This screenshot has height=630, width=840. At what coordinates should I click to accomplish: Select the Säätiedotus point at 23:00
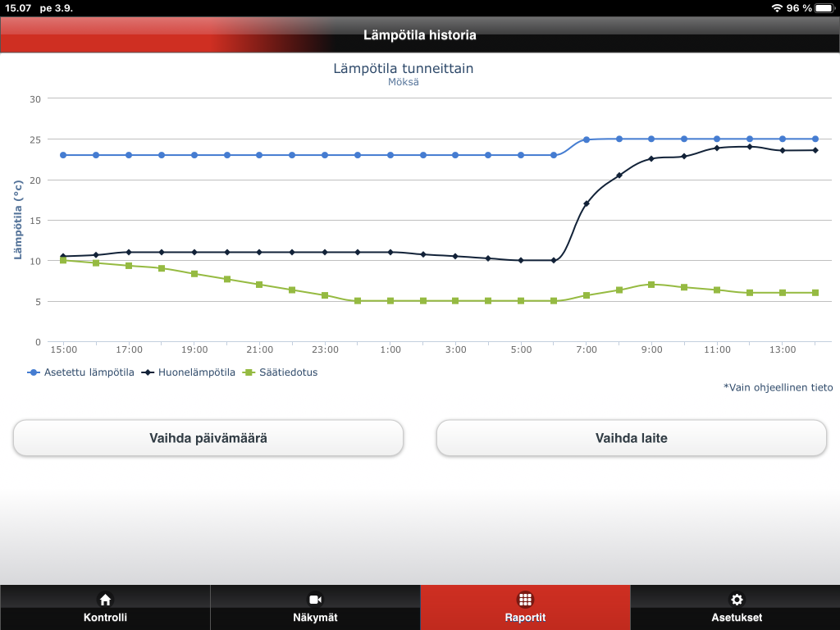(x=325, y=295)
